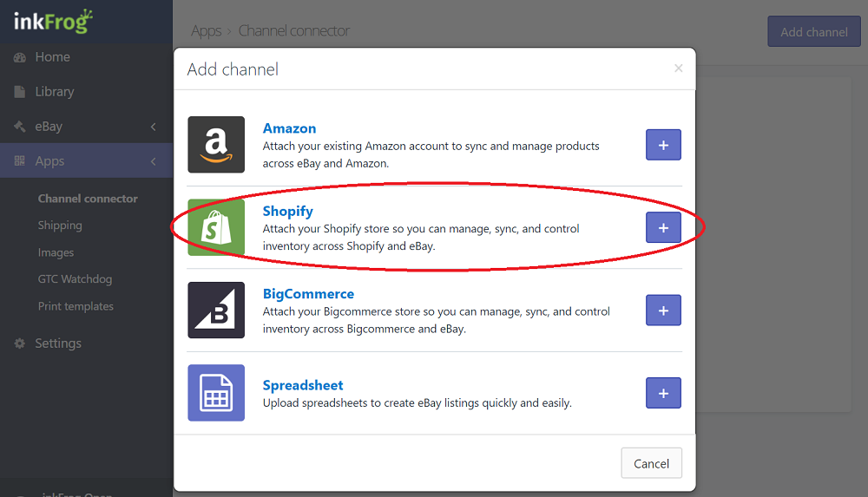Click 'Upload spreadsheets to create eBay listings' text

tap(417, 403)
